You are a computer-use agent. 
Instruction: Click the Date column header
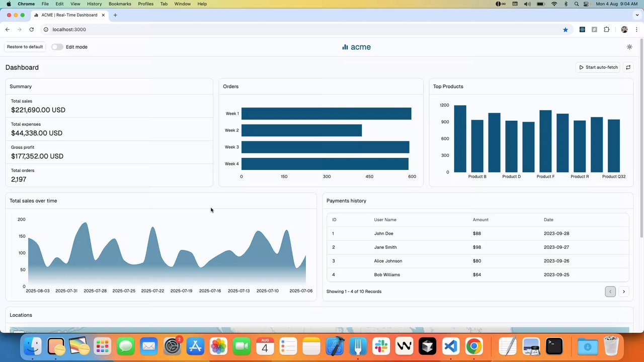coord(548,220)
